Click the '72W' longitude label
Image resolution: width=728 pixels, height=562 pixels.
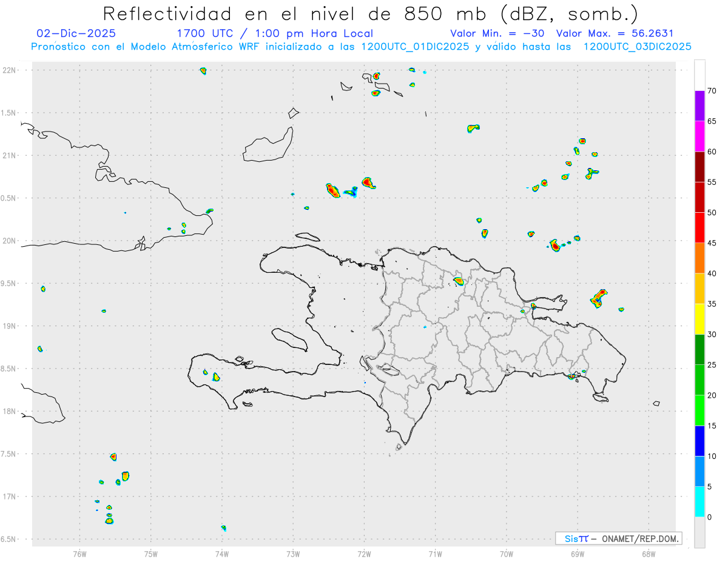click(x=364, y=554)
